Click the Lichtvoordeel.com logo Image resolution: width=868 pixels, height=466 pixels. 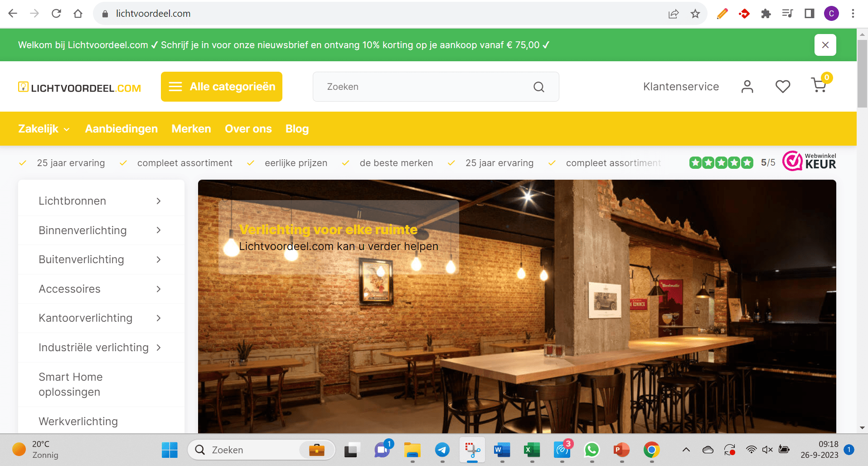point(80,87)
